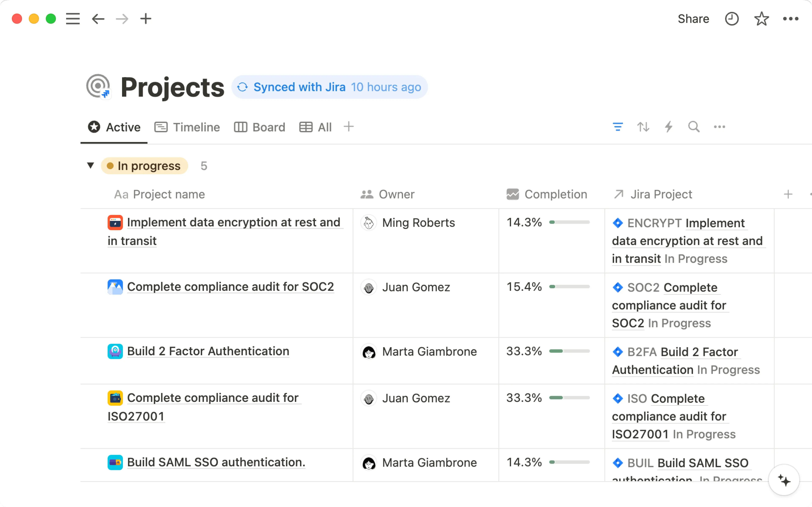
Task: Open page history via clock icon
Action: pos(732,19)
